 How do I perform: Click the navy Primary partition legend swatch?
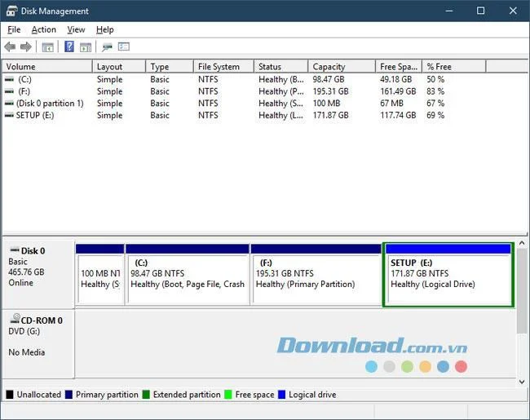[x=68, y=395]
